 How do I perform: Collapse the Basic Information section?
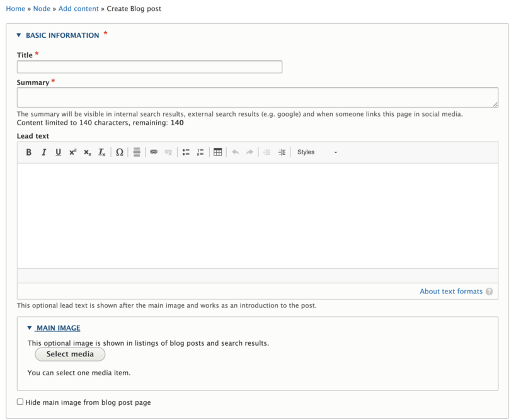(x=62, y=35)
